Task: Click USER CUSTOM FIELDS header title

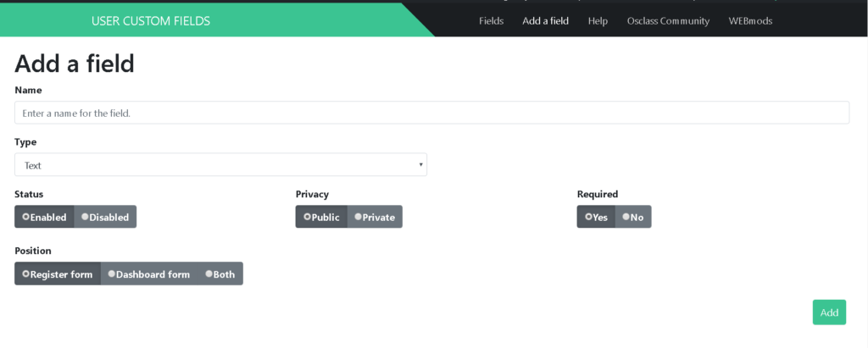Action: [x=151, y=21]
